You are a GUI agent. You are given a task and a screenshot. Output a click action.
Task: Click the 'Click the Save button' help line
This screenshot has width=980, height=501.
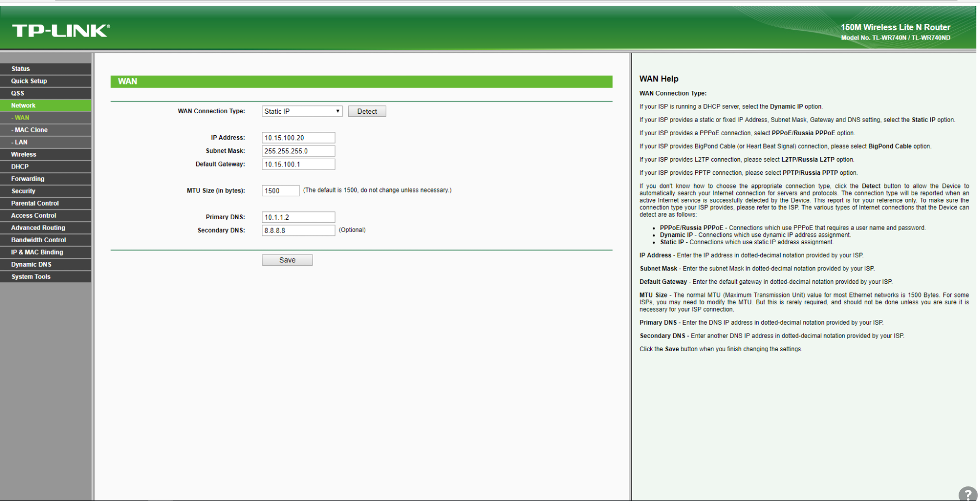(x=721, y=349)
